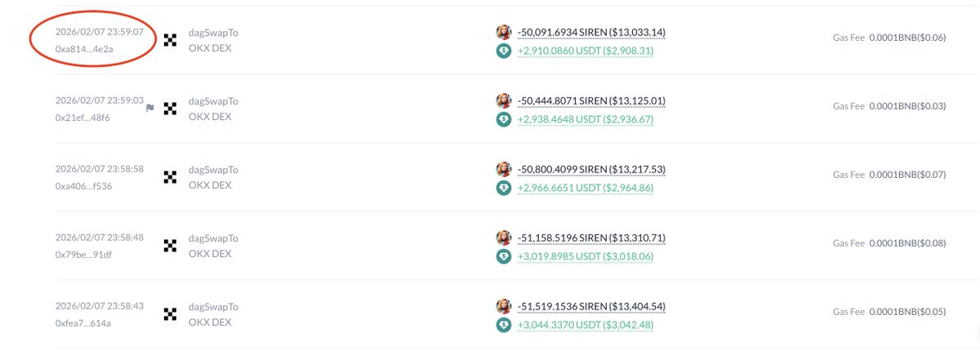Click the -51,519.1536 SIREN amount link
This screenshot has width=980, height=355.
click(x=591, y=306)
